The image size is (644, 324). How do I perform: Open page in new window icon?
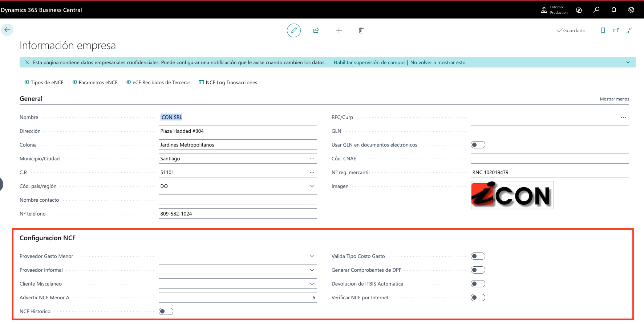616,30
